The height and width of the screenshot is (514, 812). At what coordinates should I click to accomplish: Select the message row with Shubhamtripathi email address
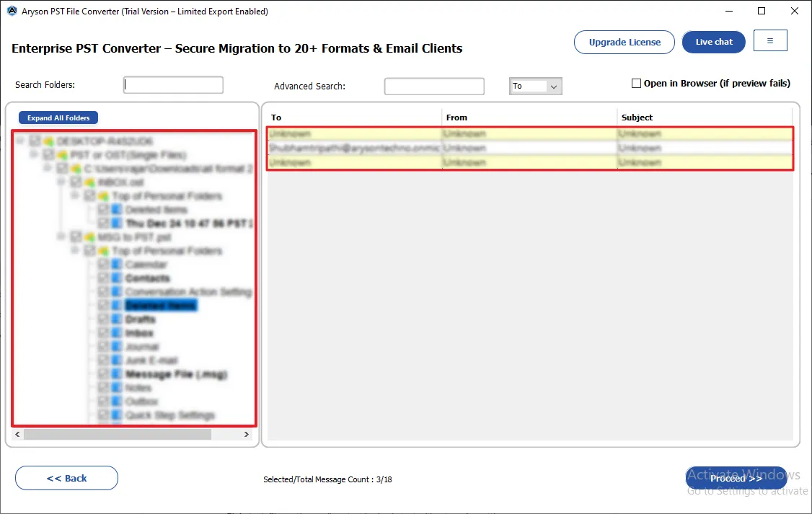[x=530, y=148]
